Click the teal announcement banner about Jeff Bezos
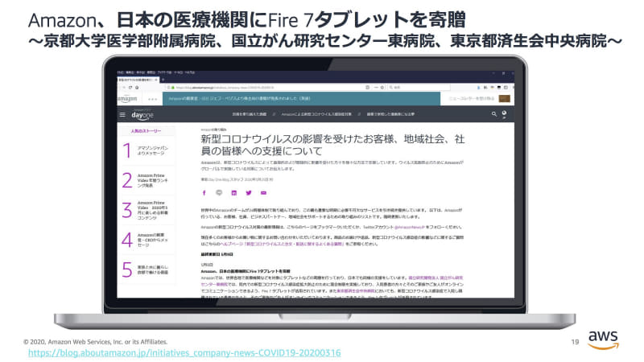The height and width of the screenshot is (362, 644). (x=301, y=98)
